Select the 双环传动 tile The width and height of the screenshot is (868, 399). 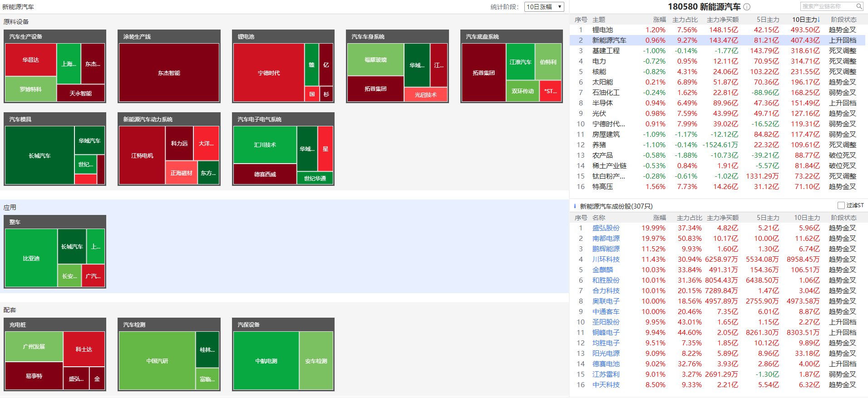523,91
